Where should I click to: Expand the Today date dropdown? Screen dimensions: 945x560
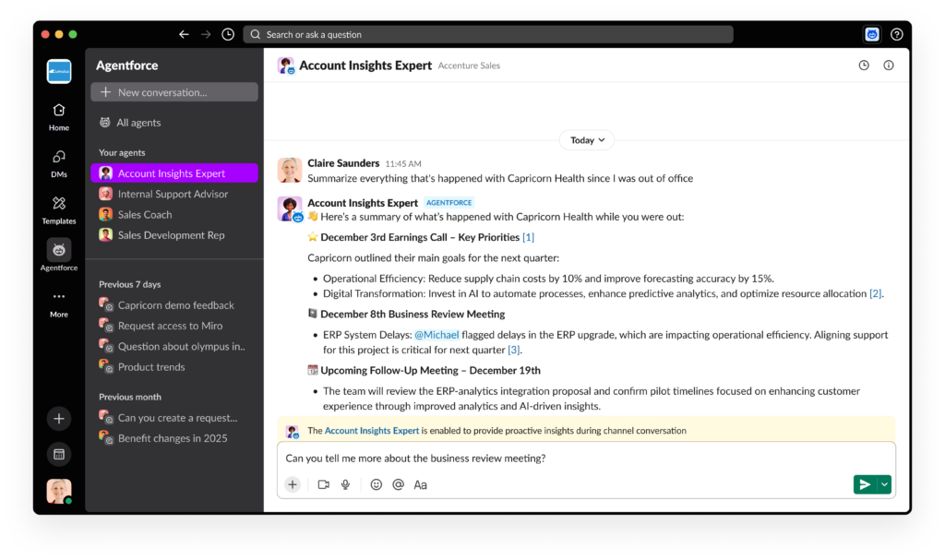(x=587, y=140)
